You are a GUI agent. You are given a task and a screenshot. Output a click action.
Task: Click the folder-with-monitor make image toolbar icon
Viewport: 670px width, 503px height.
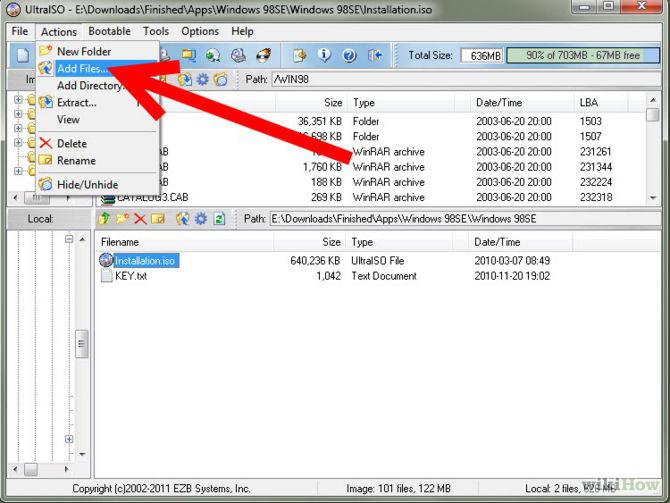pos(188,55)
